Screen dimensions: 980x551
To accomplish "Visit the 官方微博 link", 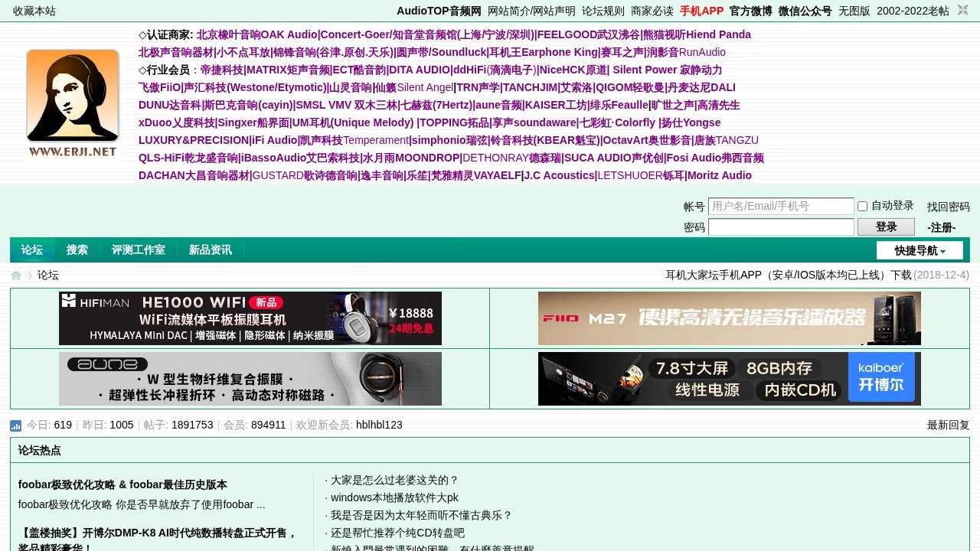I will tap(751, 11).
